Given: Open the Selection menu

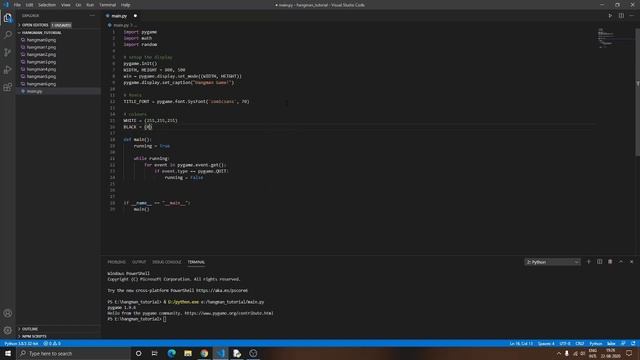Looking at the screenshot, I should coord(47,5).
